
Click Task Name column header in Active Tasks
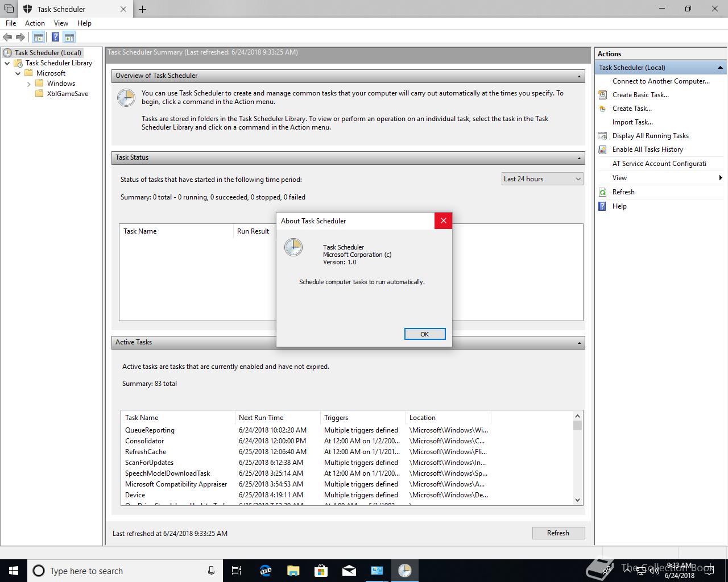(x=178, y=418)
